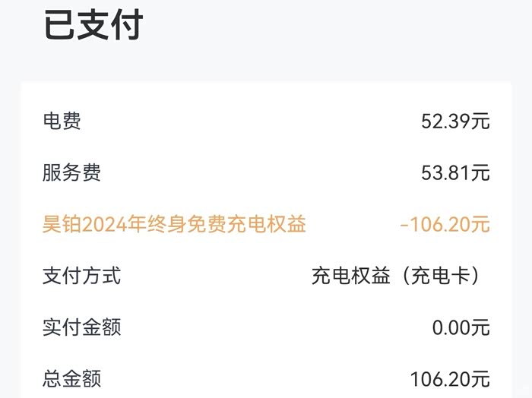Image resolution: width=532 pixels, height=398 pixels.
Task: Click the -106.20元 discount amount
Action: (445, 225)
